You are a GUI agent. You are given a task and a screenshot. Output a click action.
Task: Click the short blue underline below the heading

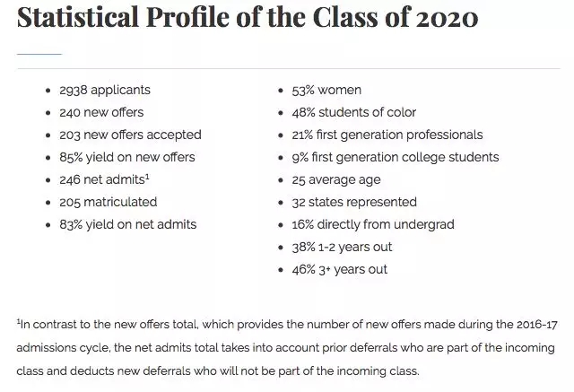tap(39, 54)
